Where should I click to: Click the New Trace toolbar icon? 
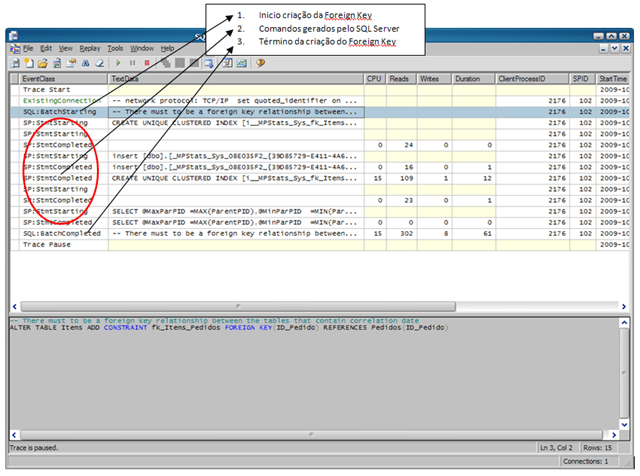pyautogui.click(x=15, y=63)
